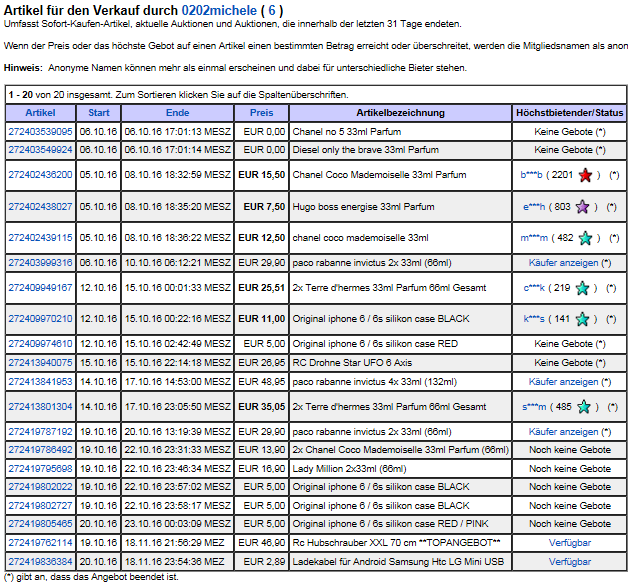The height and width of the screenshot is (585, 628).
Task: Open item 272403549924
Action: pos(40,150)
